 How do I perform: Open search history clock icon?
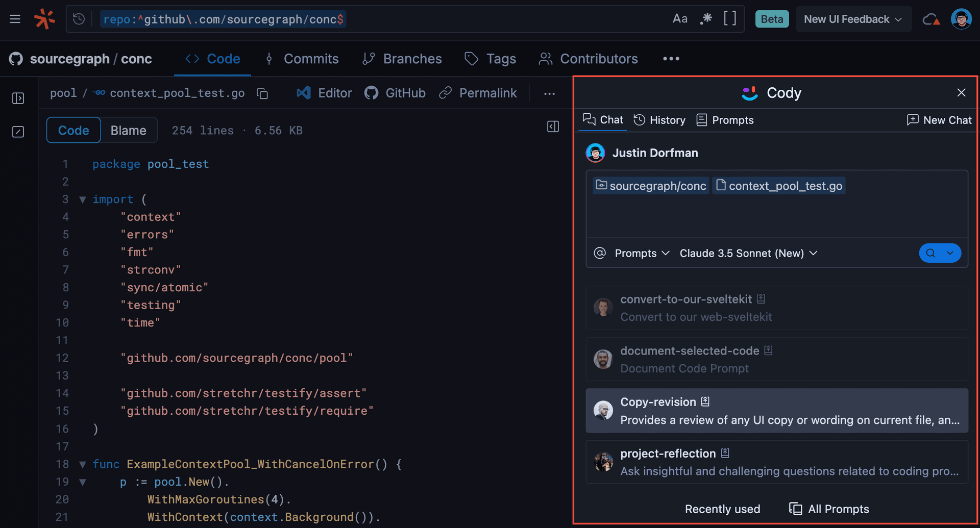tap(79, 19)
